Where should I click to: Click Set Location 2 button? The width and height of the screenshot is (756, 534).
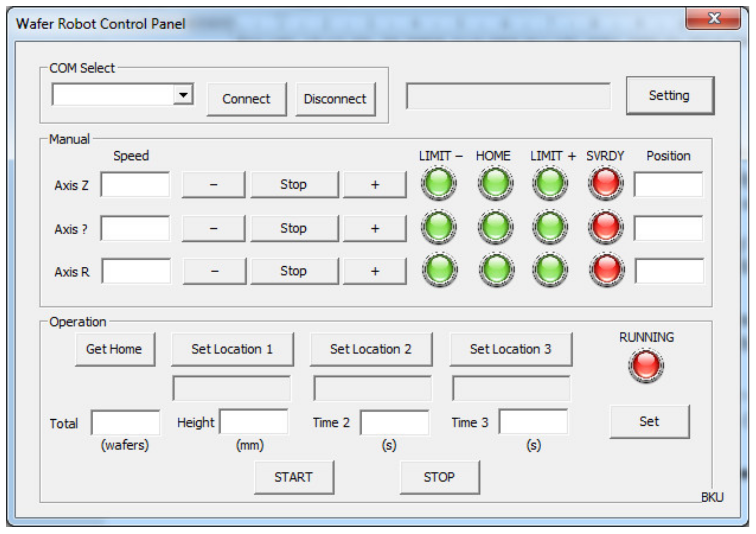[x=371, y=349]
